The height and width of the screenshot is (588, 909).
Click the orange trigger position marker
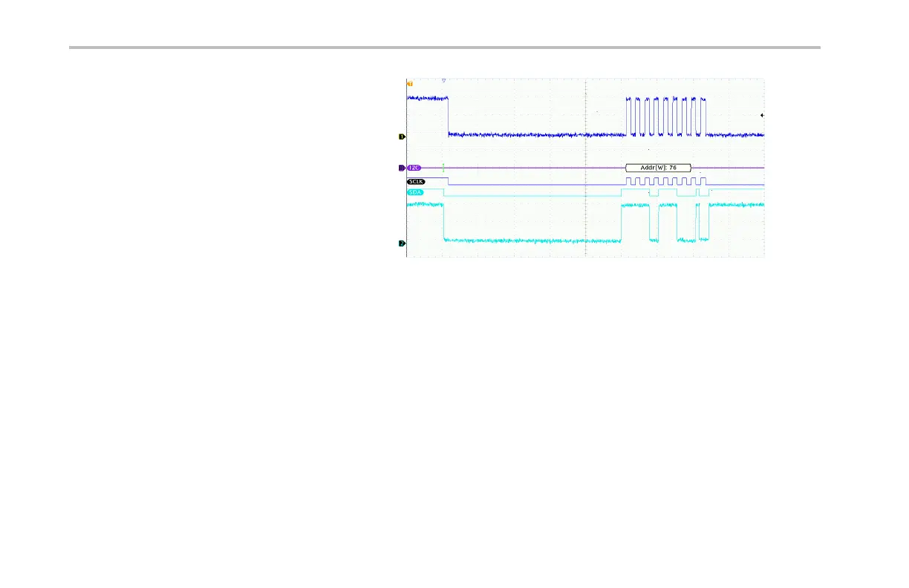[x=409, y=84]
